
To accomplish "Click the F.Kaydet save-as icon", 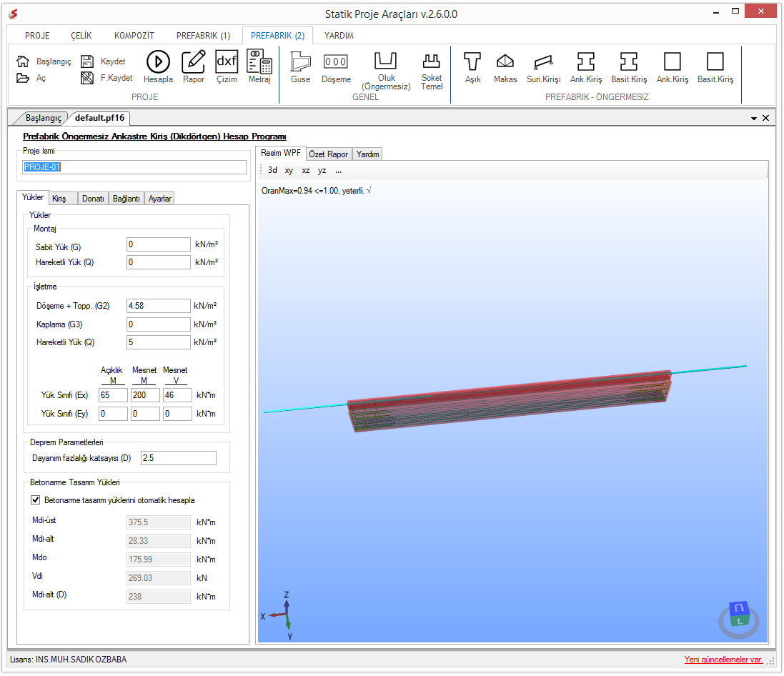I will tap(87, 78).
